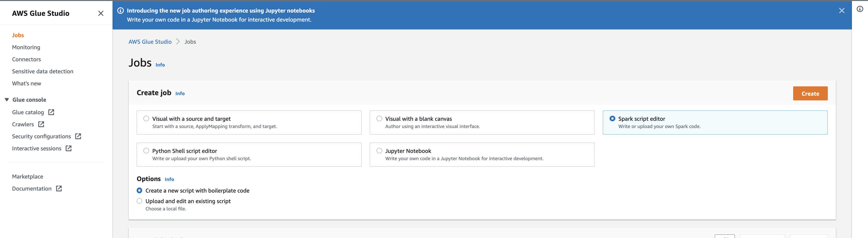Image resolution: width=868 pixels, height=238 pixels.
Task: Click Info link next to Options
Action: click(x=169, y=180)
